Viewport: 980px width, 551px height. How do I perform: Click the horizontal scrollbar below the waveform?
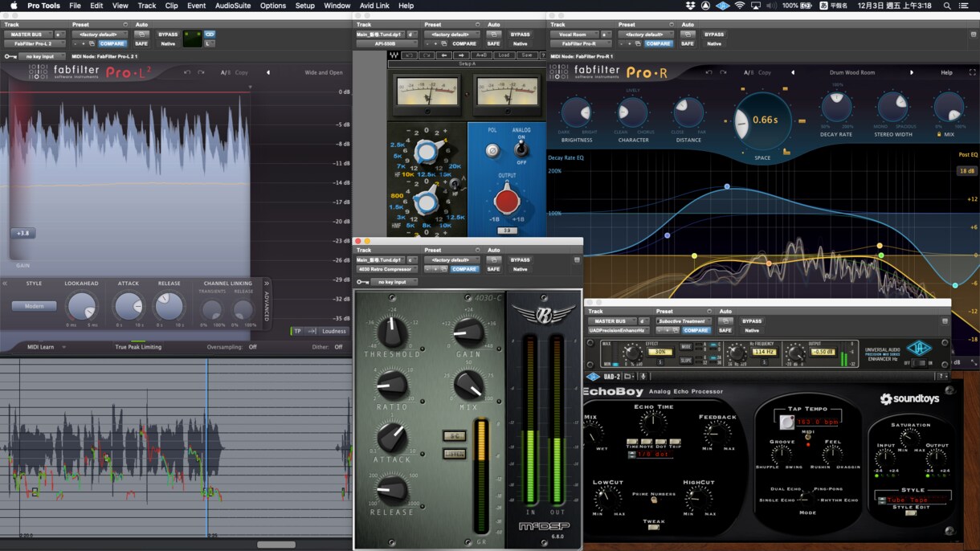point(276,545)
